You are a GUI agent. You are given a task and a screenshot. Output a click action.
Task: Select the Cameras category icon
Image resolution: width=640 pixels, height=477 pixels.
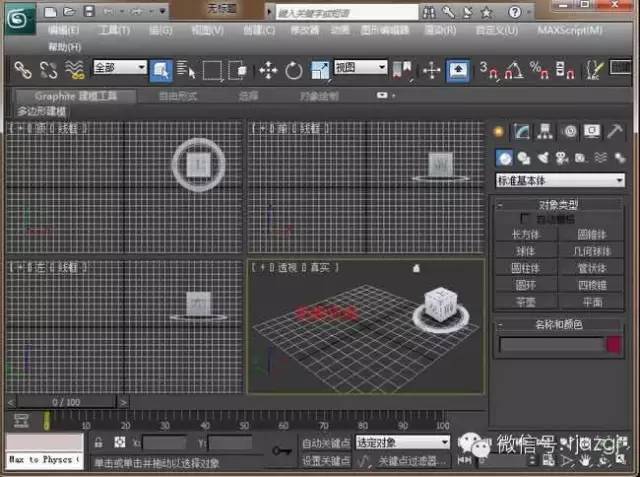[x=562, y=158]
